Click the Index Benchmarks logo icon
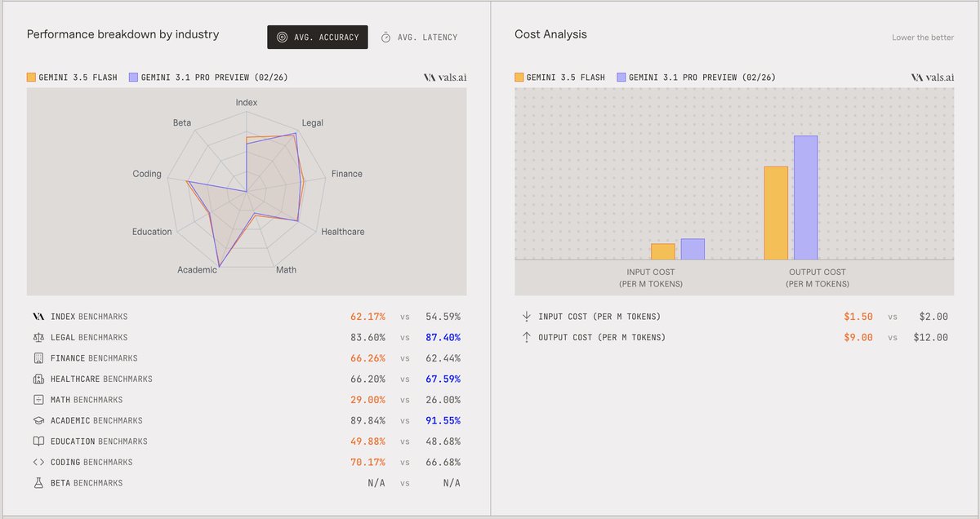980x519 pixels. [38, 317]
